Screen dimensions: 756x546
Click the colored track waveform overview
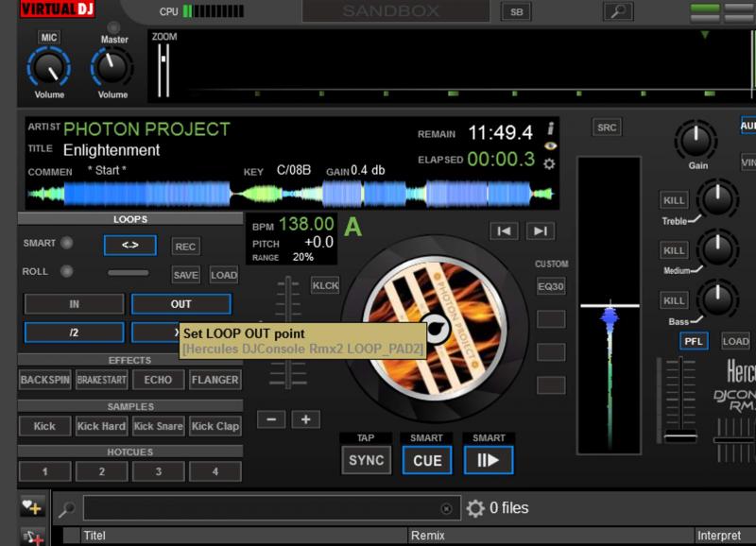(292, 194)
